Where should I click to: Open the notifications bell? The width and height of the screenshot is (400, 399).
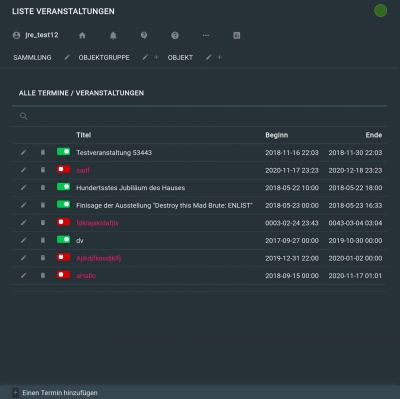[113, 35]
